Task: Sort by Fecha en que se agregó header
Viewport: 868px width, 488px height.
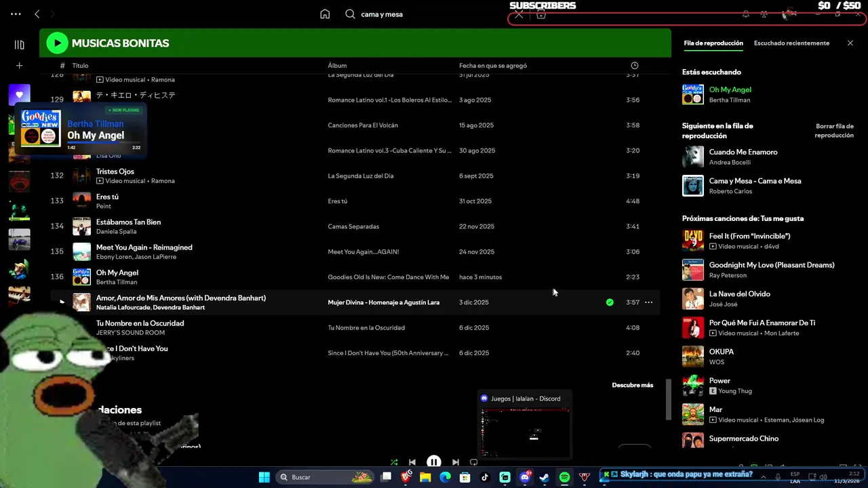Action: pos(493,66)
